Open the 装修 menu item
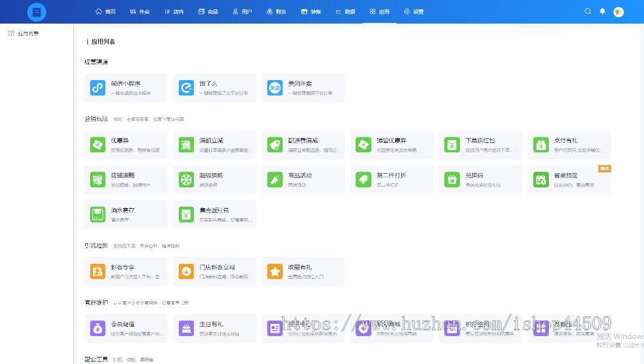The image size is (644, 364). pyautogui.click(x=311, y=12)
